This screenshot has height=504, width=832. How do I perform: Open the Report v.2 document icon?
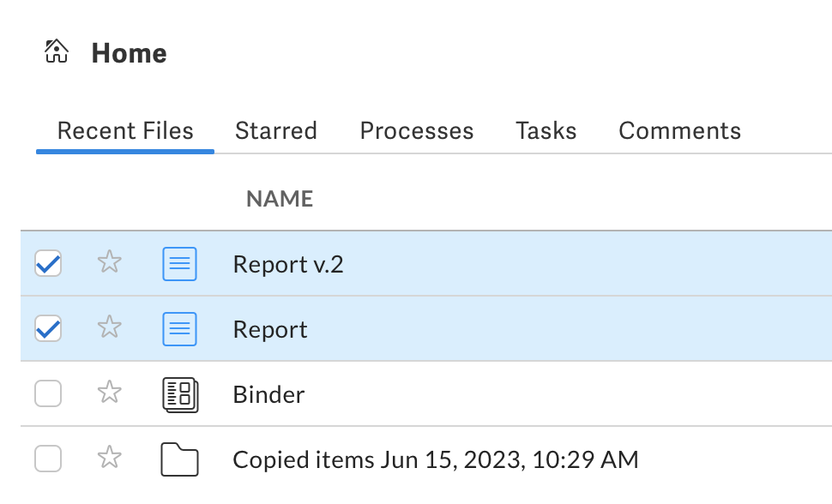179,264
